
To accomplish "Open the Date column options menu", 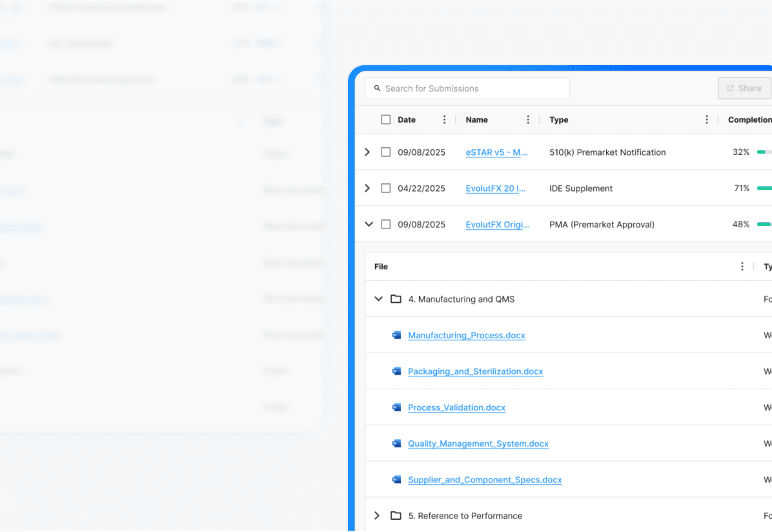I will (444, 119).
